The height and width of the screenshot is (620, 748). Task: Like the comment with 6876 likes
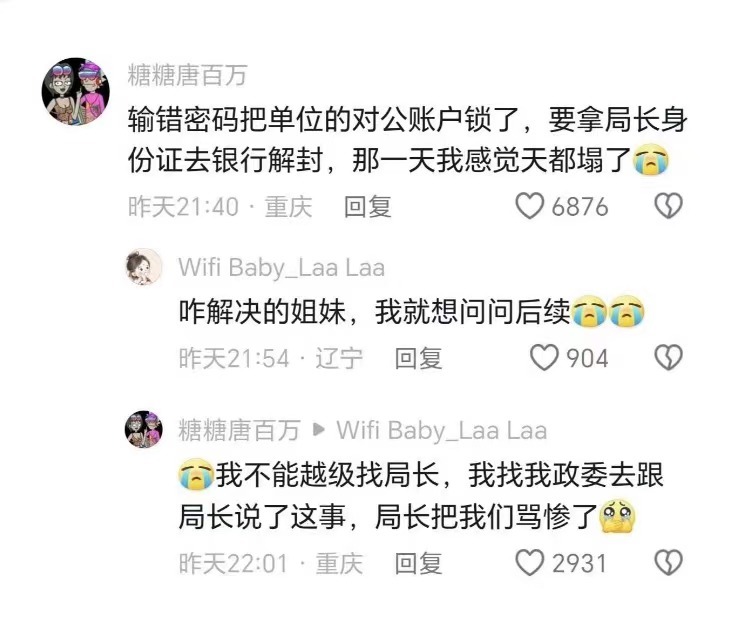point(529,206)
